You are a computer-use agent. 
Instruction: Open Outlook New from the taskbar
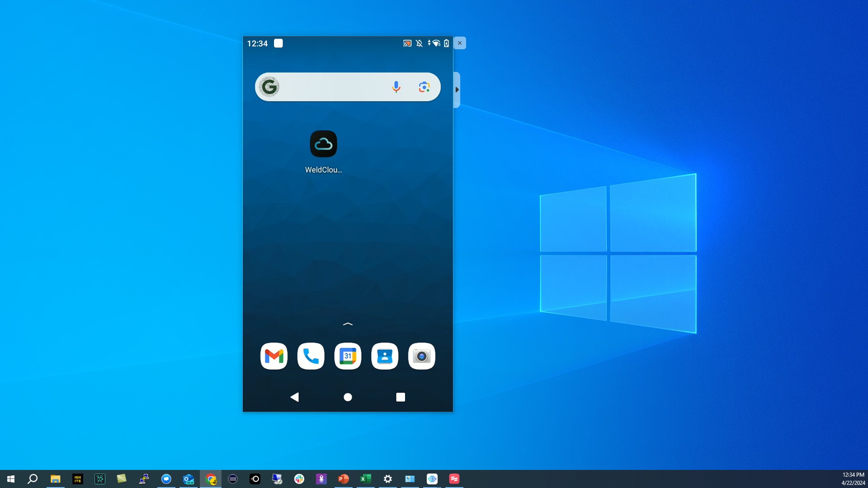point(188,479)
